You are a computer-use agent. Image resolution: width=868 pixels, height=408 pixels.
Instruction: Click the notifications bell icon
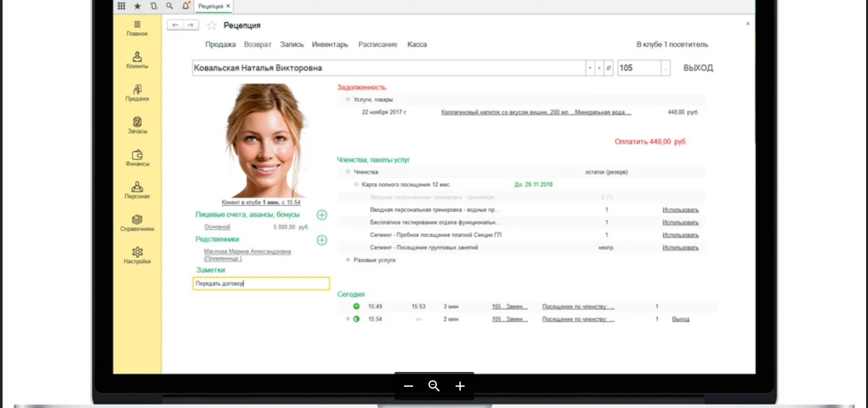coord(186,6)
